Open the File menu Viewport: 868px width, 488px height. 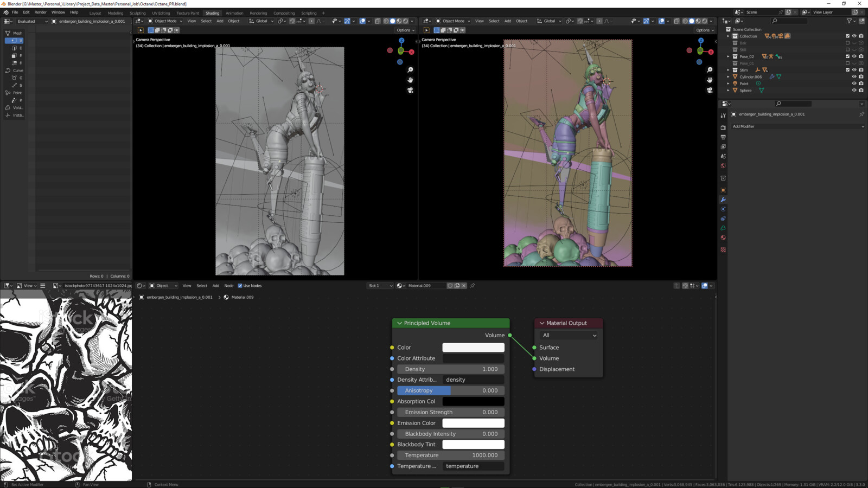pos(15,12)
